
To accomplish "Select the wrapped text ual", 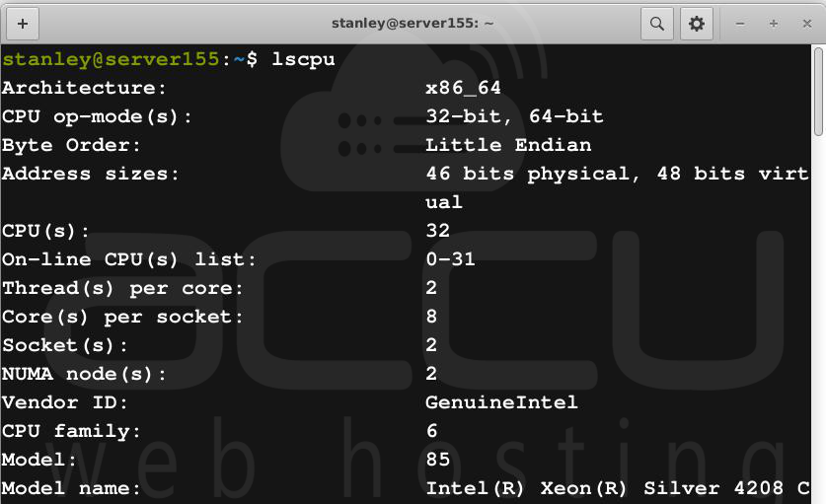I will [444, 202].
